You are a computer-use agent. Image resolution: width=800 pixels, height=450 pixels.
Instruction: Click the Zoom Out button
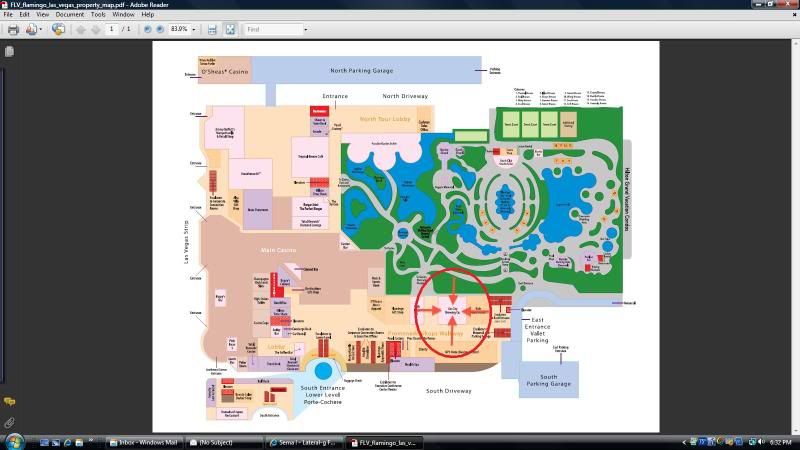click(x=147, y=30)
